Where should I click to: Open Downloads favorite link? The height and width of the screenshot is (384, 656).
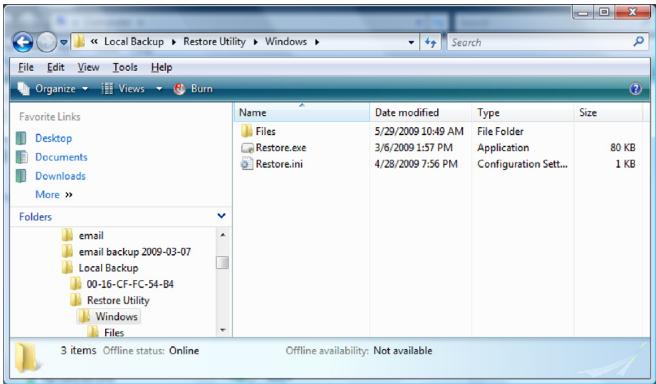[60, 176]
